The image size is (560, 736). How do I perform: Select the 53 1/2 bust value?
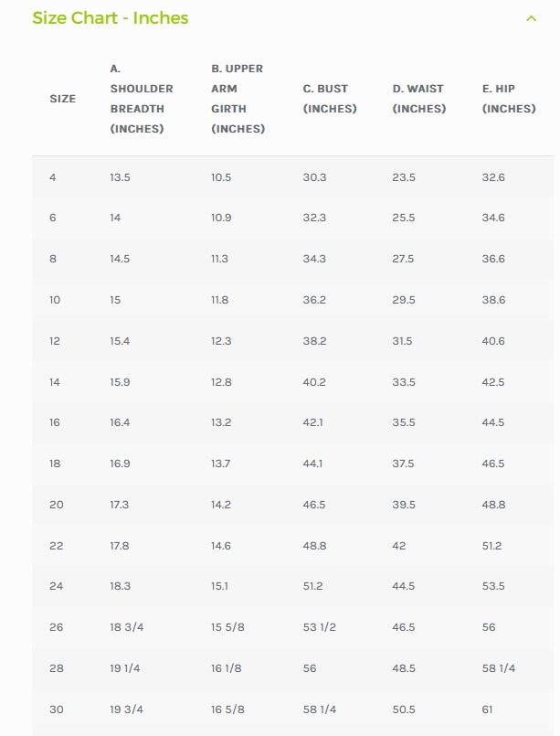click(320, 627)
